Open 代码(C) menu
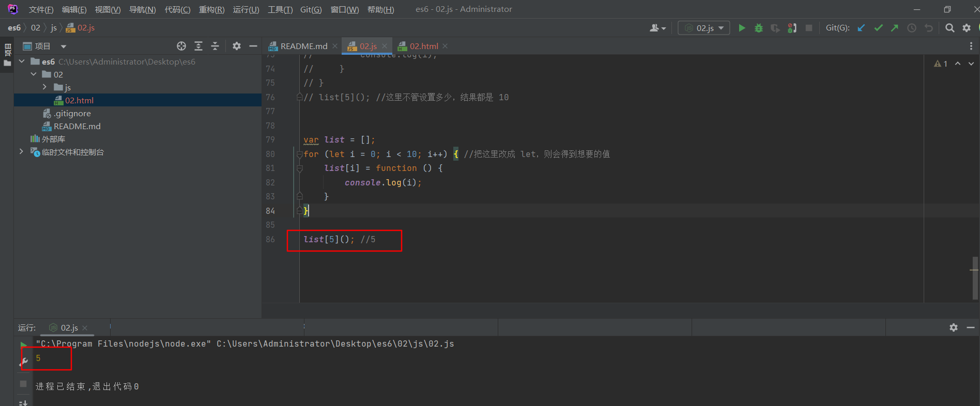 [x=177, y=9]
